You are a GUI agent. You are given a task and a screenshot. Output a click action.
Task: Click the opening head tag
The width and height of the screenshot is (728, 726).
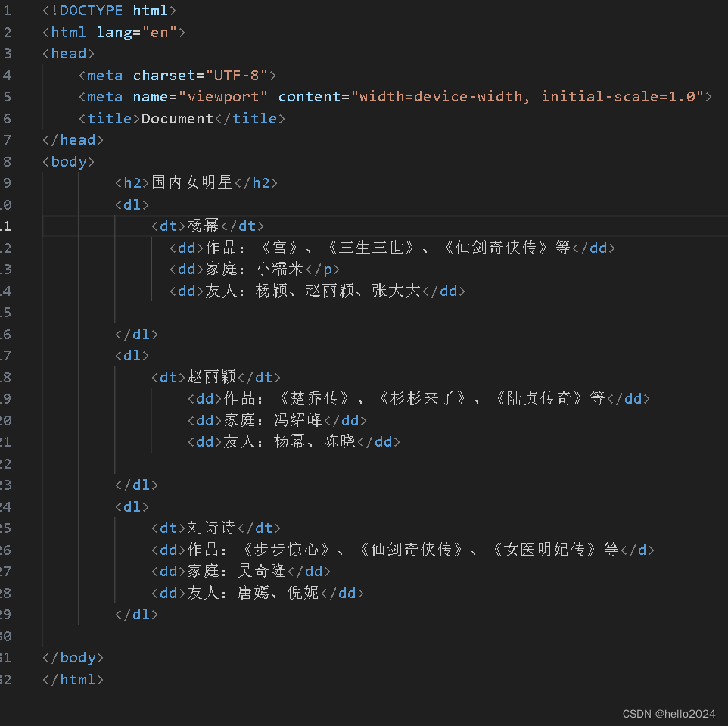point(68,54)
